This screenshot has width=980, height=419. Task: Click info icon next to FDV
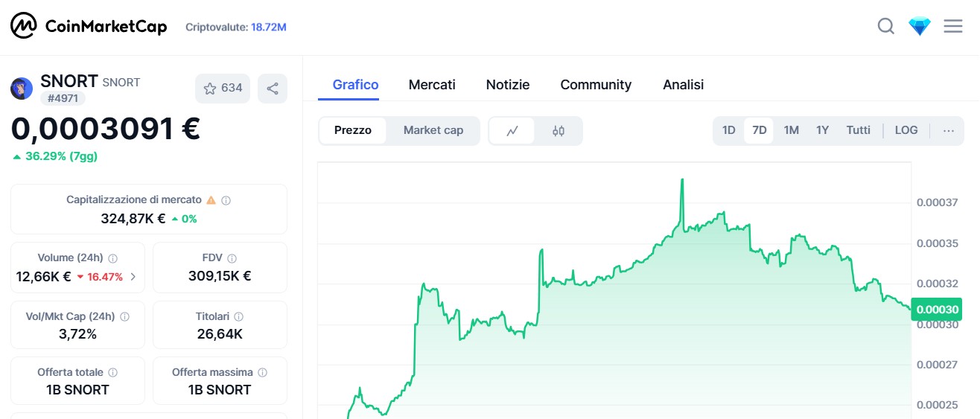(232, 258)
